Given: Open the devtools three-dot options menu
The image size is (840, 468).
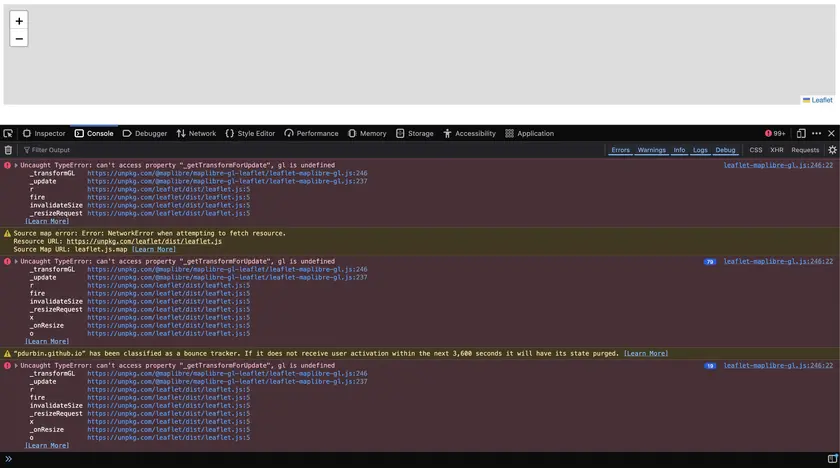Looking at the screenshot, I should [816, 133].
